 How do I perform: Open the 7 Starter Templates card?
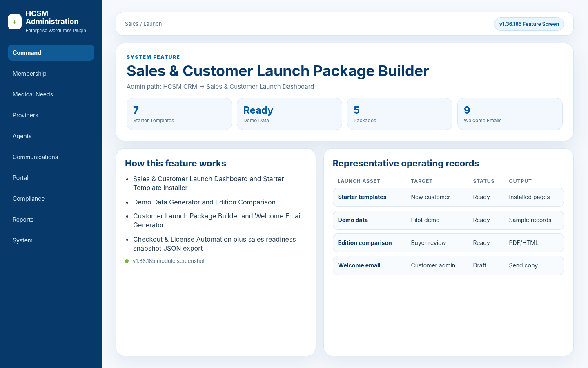click(x=179, y=114)
